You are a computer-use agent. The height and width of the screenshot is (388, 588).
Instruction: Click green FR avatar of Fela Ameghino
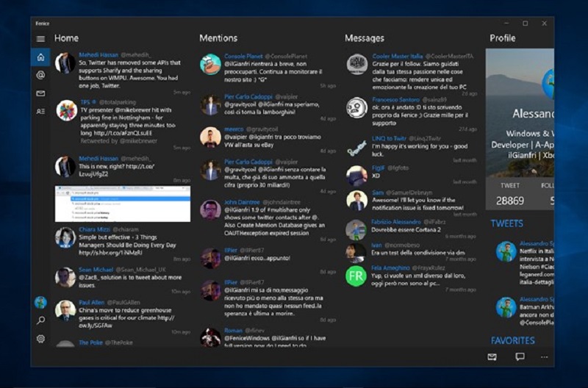(356, 276)
